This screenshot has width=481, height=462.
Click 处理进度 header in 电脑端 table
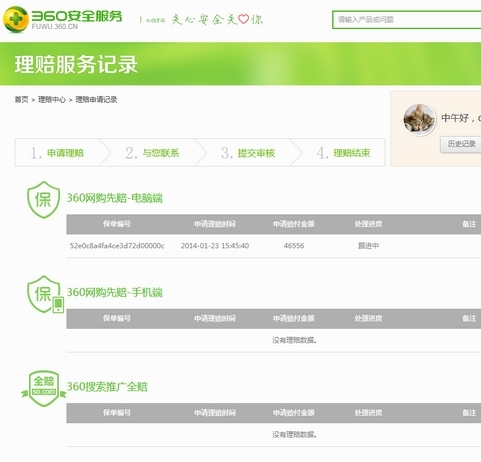[368, 224]
